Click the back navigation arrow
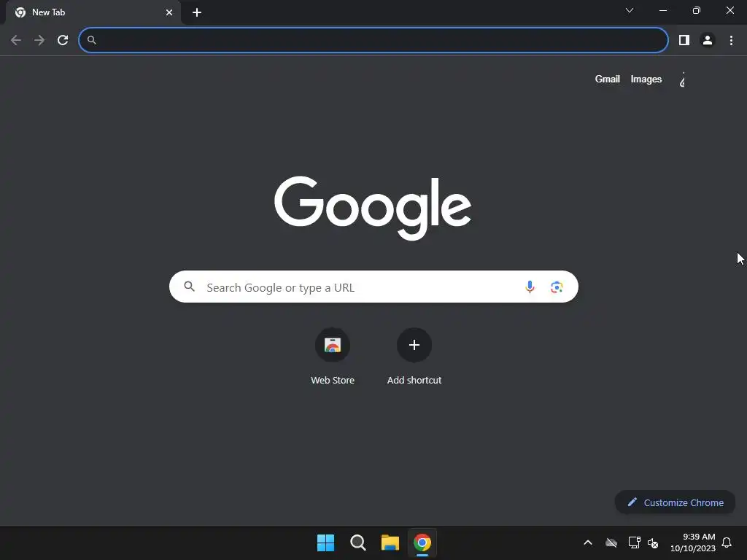This screenshot has height=560, width=747. (16, 40)
